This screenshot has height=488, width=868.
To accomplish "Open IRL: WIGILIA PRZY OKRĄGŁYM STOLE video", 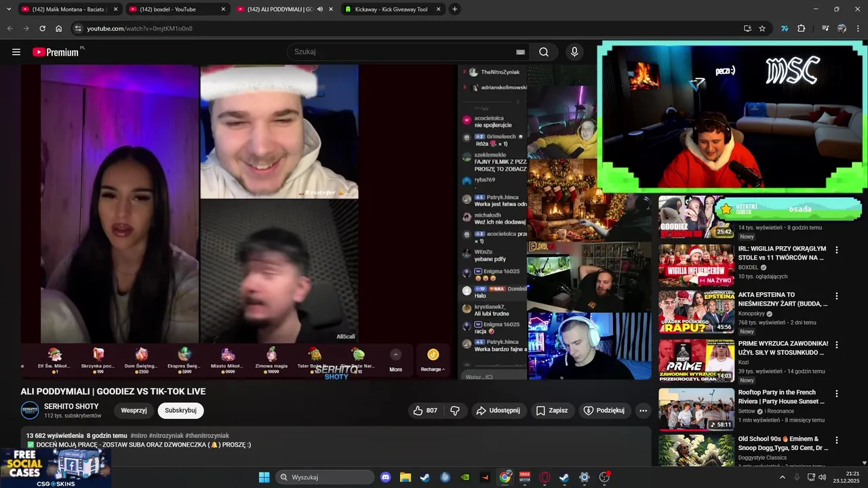I will (x=782, y=253).
